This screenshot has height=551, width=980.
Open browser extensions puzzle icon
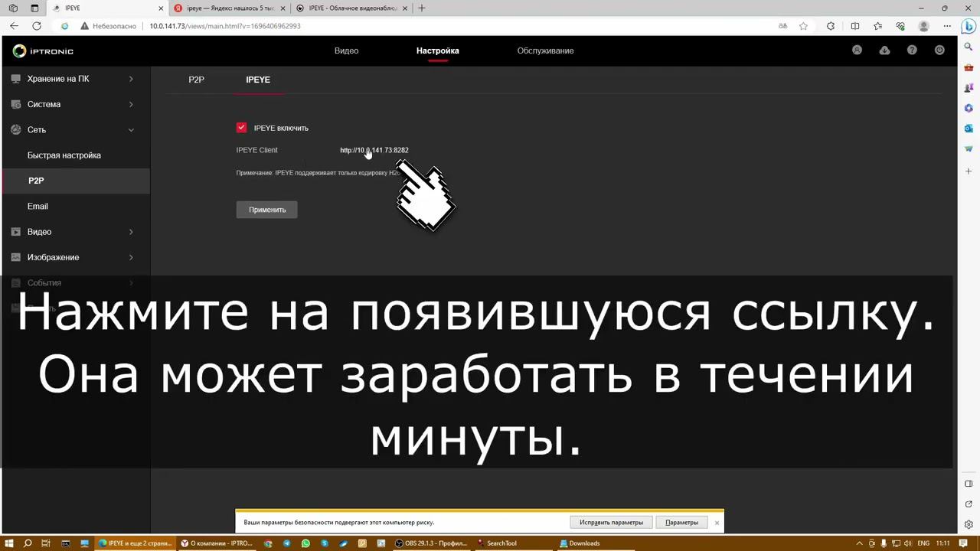click(x=831, y=26)
